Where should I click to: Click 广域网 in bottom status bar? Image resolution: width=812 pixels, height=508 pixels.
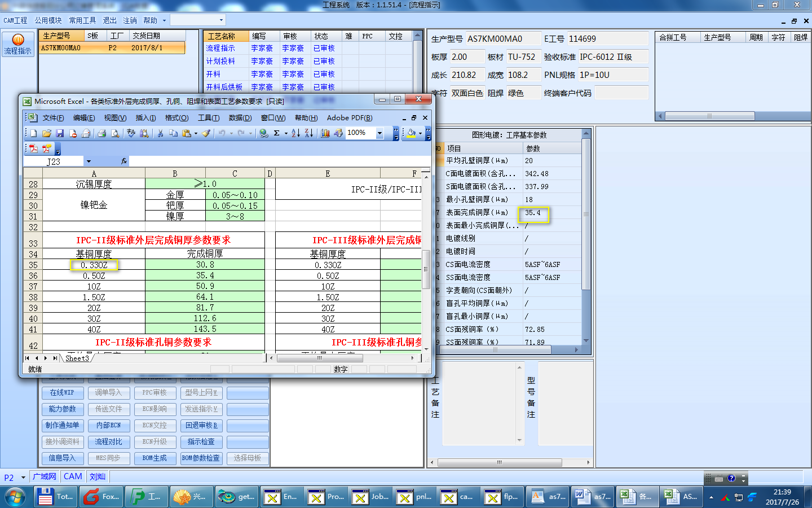45,476
